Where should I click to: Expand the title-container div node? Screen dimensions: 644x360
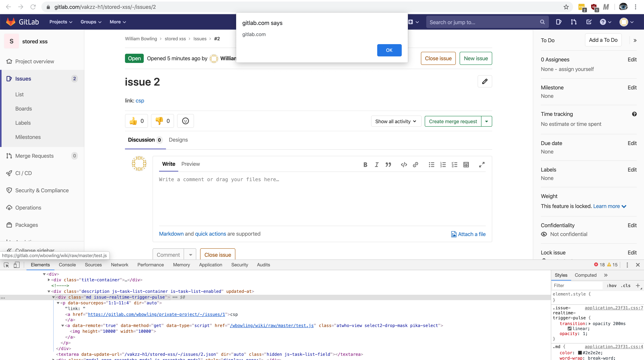coord(49,280)
